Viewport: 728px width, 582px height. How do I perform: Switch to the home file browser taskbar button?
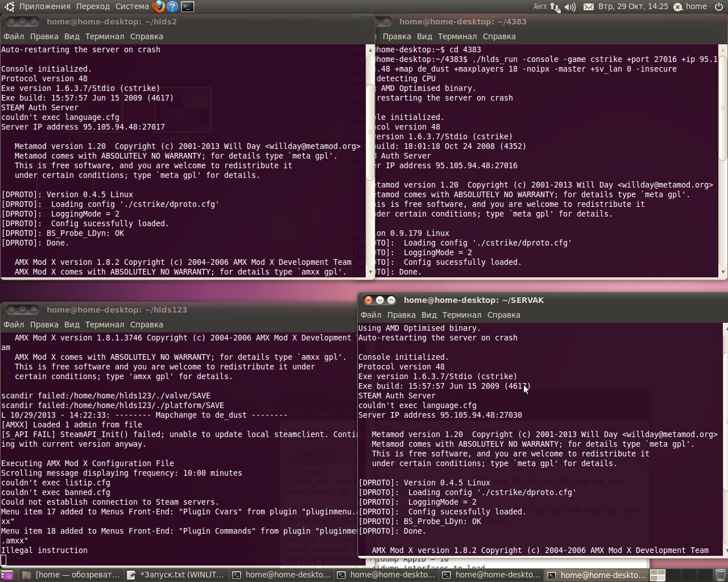pyautogui.click(x=72, y=575)
